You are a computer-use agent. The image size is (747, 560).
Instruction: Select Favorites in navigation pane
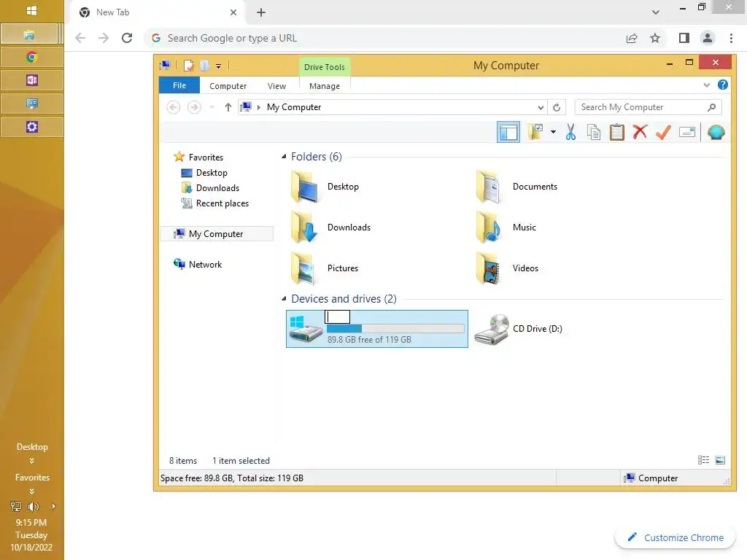point(206,157)
